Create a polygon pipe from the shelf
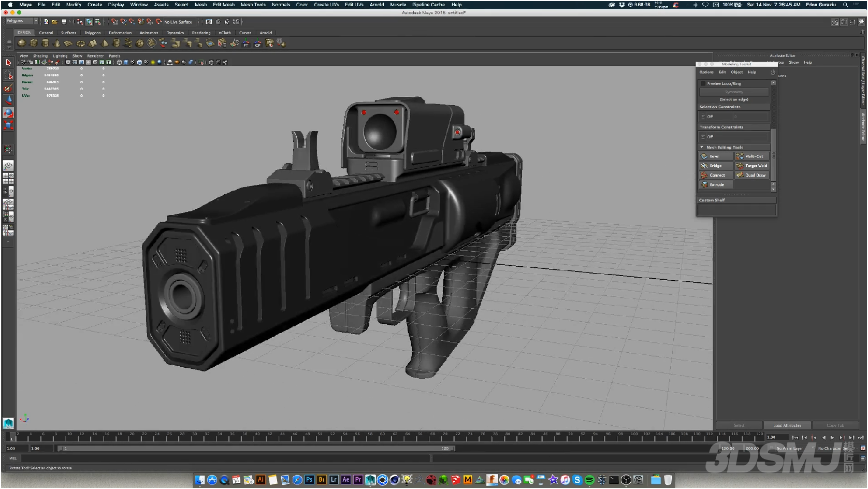 [117, 43]
